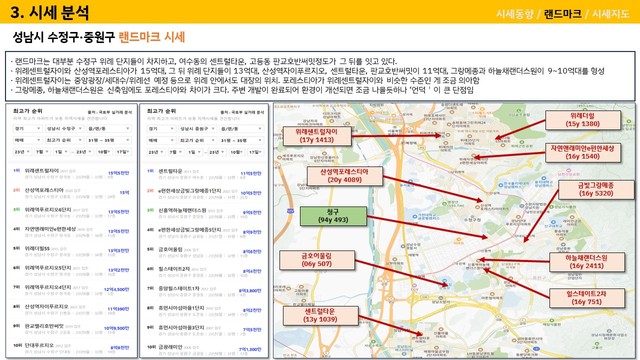
Task: Select rank 8 산성역자이푸르지오 row
Action: tap(71, 309)
